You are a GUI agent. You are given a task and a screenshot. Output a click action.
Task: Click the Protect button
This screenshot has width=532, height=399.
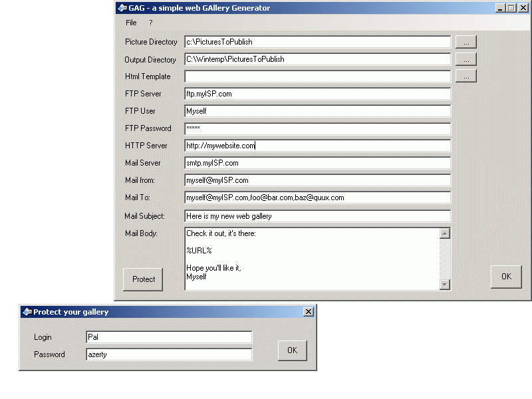(143, 279)
